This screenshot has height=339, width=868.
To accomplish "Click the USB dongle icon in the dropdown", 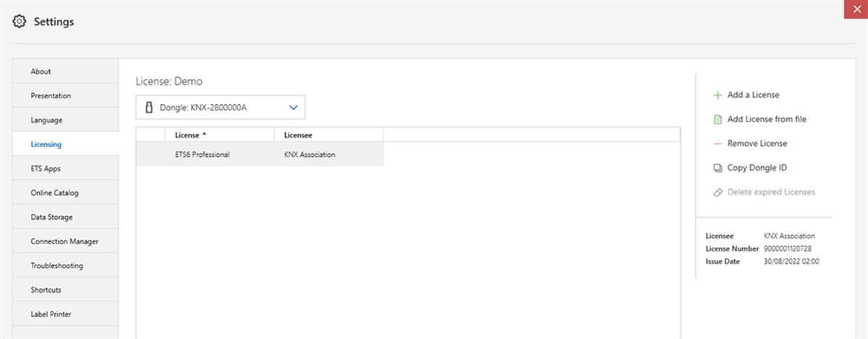I will pos(150,107).
